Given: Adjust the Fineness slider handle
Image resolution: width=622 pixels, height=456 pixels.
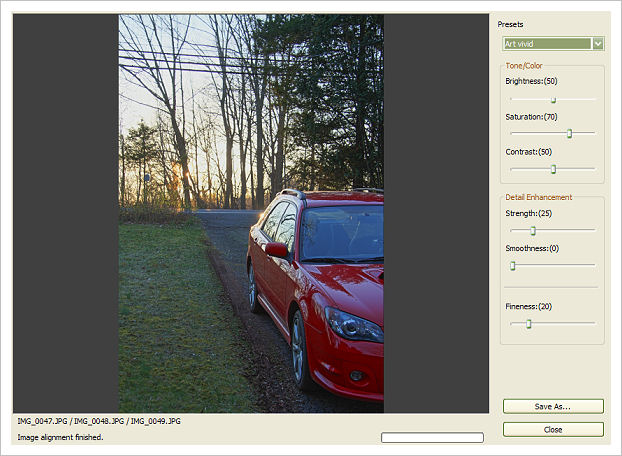Looking at the screenshot, I should 528,324.
